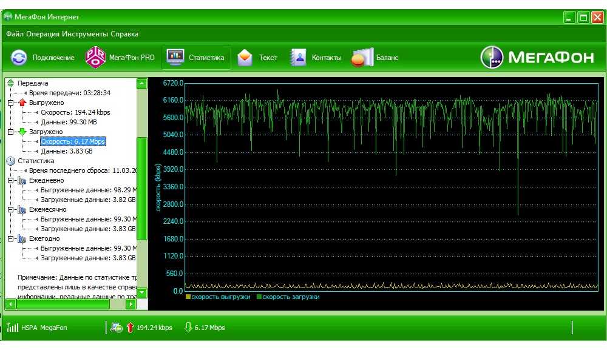Click the clock icon beside Статистика tree node
Viewport: 607px width, 364px height.
pos(10,161)
